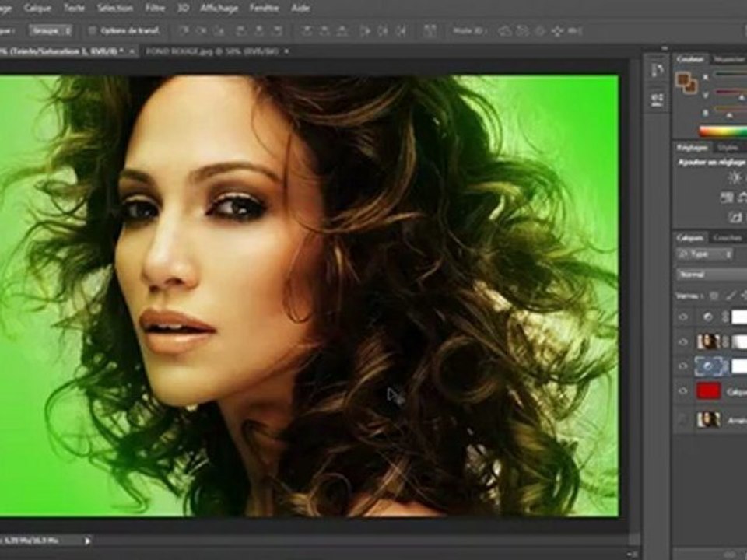Add an Invert adjustment from Réglages
The image size is (747, 560).
coord(735,217)
